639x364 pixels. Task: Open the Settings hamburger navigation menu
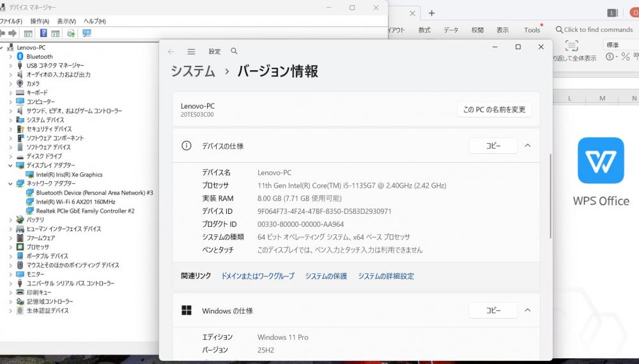click(x=191, y=52)
